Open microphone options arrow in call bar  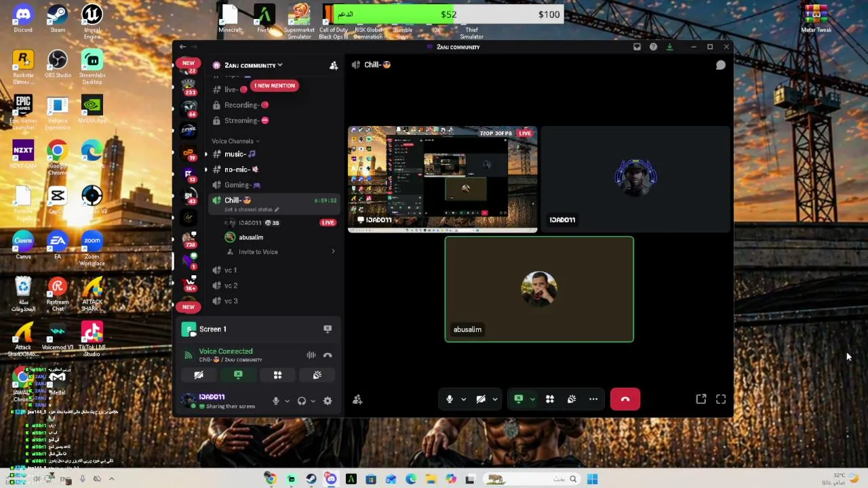pos(463,399)
